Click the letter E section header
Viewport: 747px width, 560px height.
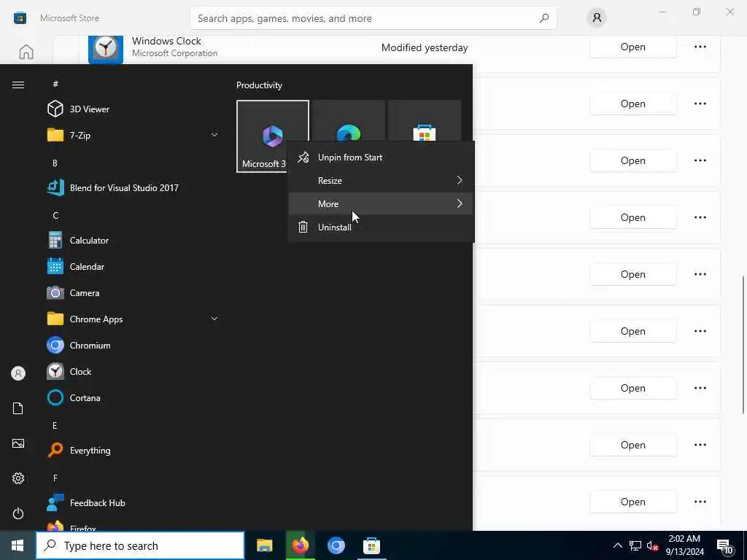[55, 425]
